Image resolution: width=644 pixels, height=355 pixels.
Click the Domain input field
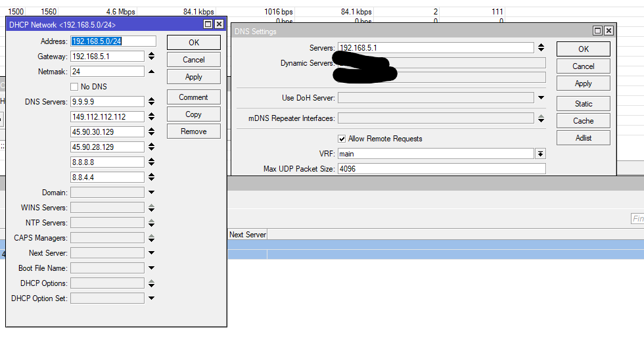[107, 192]
